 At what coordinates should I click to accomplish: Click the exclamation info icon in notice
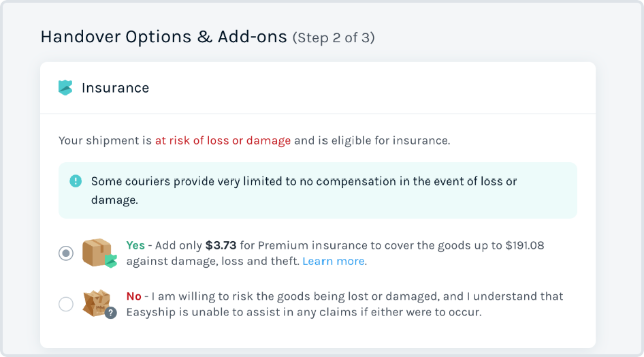pyautogui.click(x=76, y=181)
